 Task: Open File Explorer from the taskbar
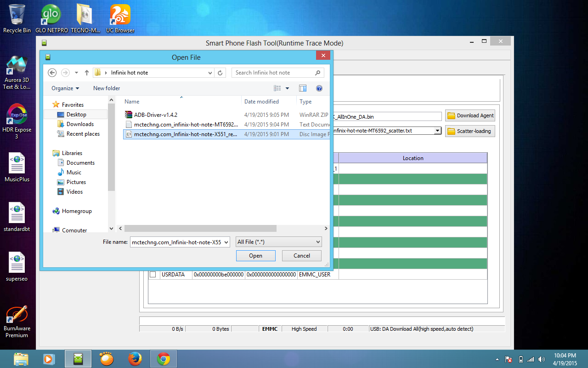tap(22, 359)
